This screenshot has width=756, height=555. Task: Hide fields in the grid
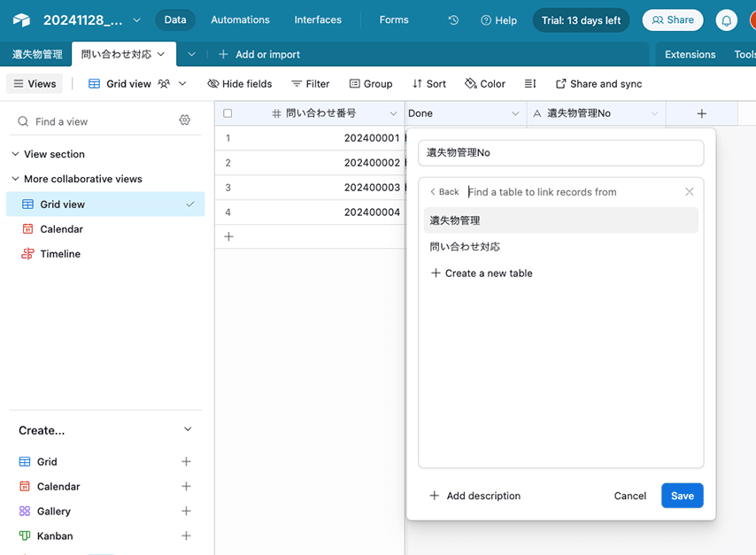click(x=239, y=83)
